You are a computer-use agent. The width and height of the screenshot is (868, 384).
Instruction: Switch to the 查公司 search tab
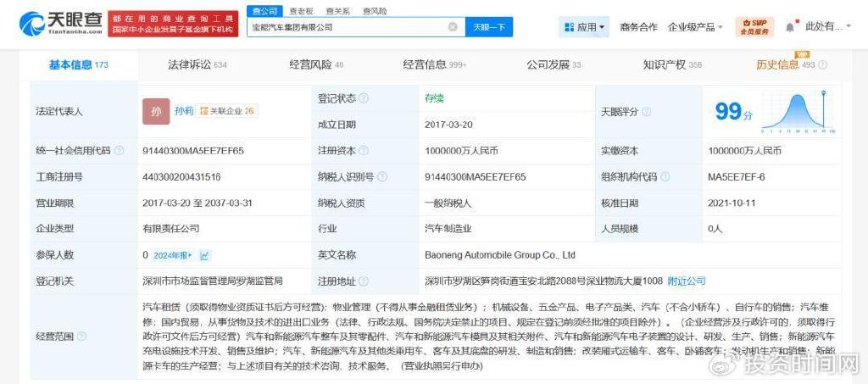pyautogui.click(x=264, y=11)
